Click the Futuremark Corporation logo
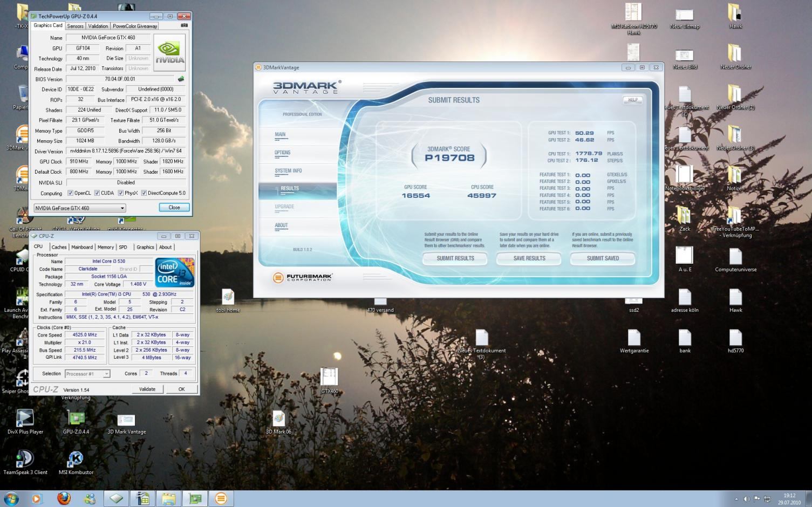Screen dimensions: 812x507 (303, 278)
